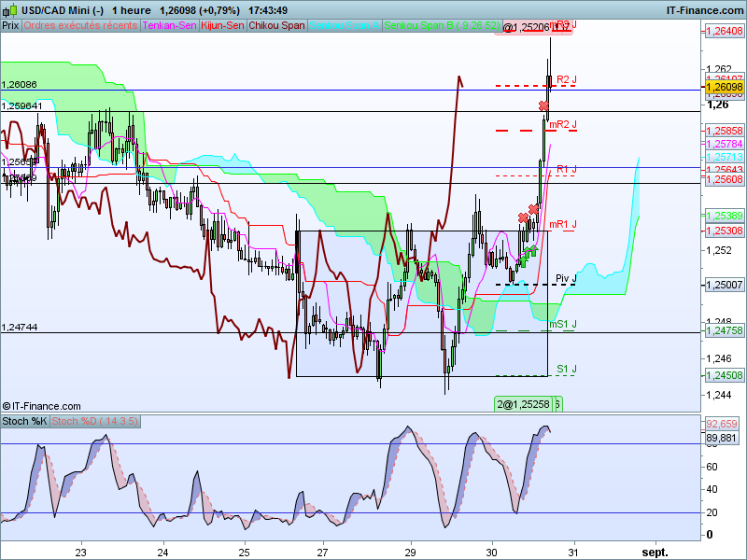Image resolution: width=747 pixels, height=560 pixels.
Task: Click the Stoch %D ( 14 3 5) colored label
Action: [95, 422]
